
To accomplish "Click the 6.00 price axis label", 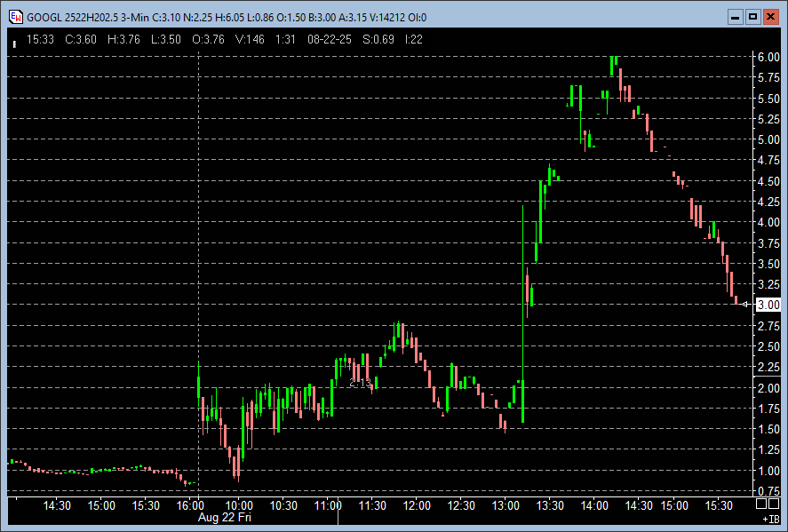I will (768, 57).
